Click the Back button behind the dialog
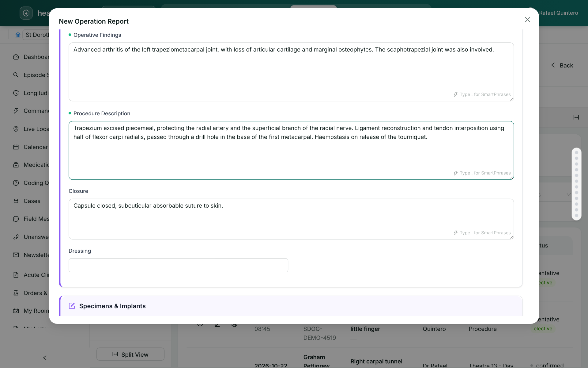 point(562,65)
